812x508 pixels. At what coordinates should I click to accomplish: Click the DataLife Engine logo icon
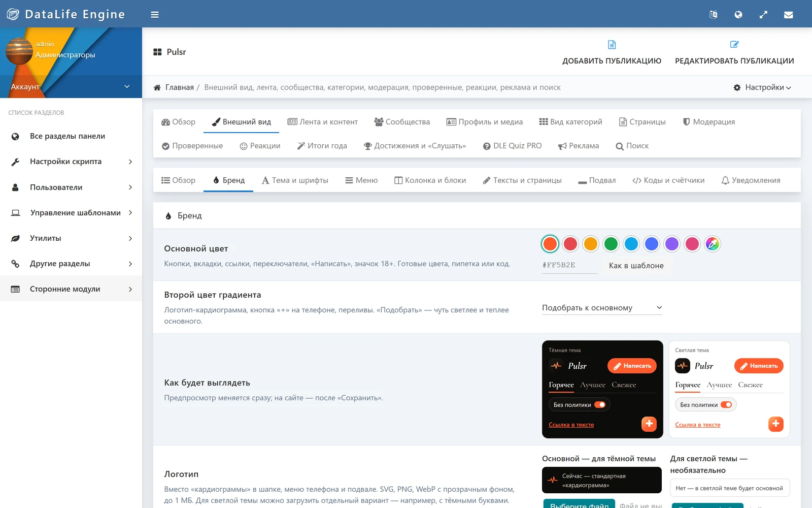pyautogui.click(x=13, y=14)
